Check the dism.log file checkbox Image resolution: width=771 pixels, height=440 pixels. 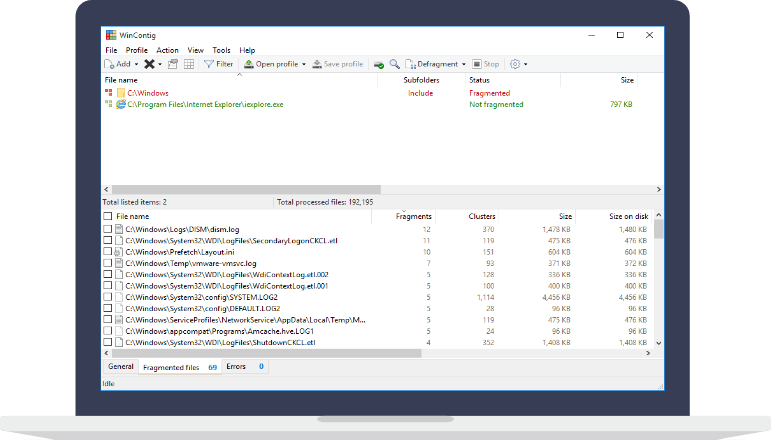[108, 229]
